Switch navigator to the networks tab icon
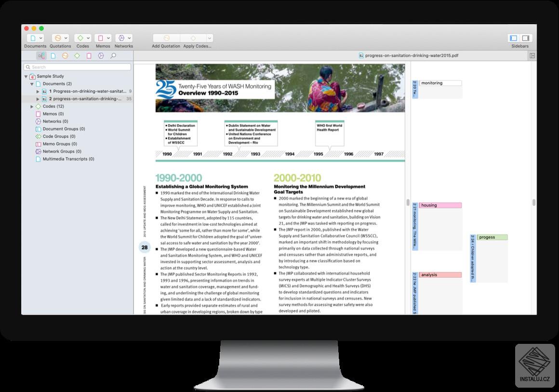Image resolution: width=559 pixels, height=392 pixels. click(x=101, y=55)
